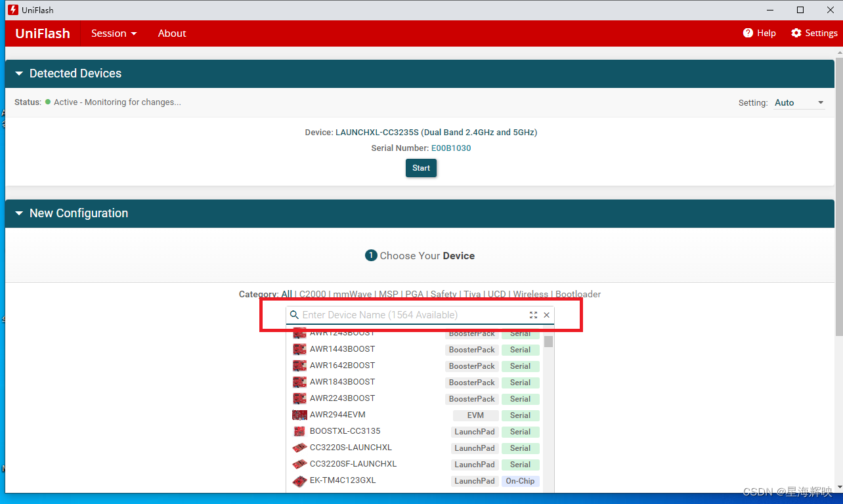Screen dimensions: 843x504
Task: Start session for detected LAUNCHXL-CC3235S
Action: click(x=421, y=168)
